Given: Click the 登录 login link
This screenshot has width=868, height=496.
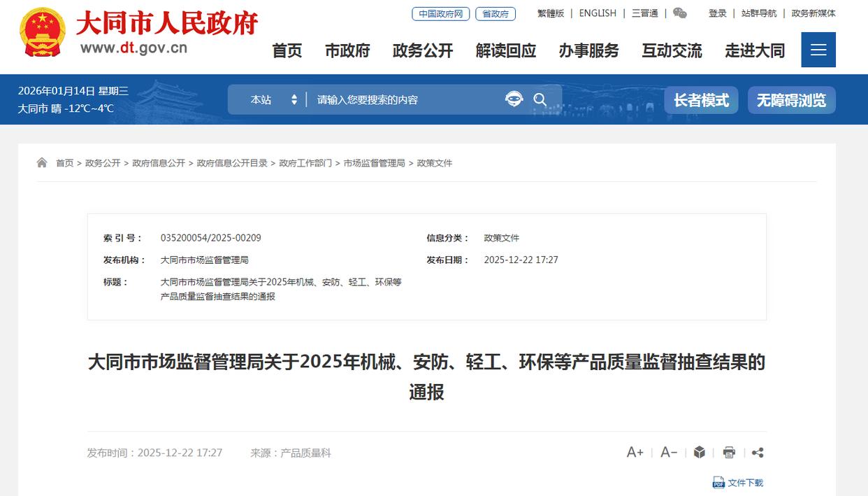Looking at the screenshot, I should pyautogui.click(x=718, y=13).
